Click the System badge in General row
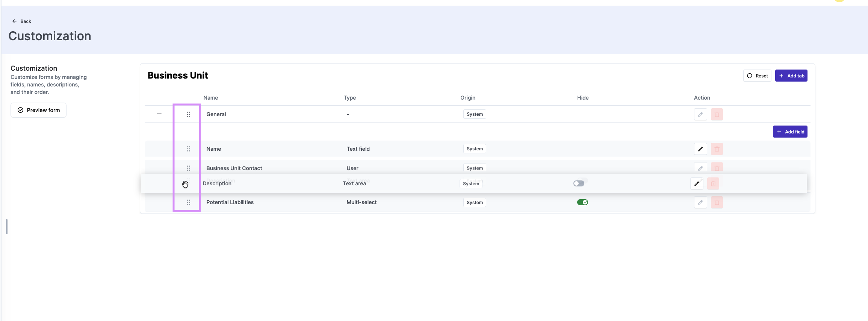The height and width of the screenshot is (321, 868). (474, 114)
